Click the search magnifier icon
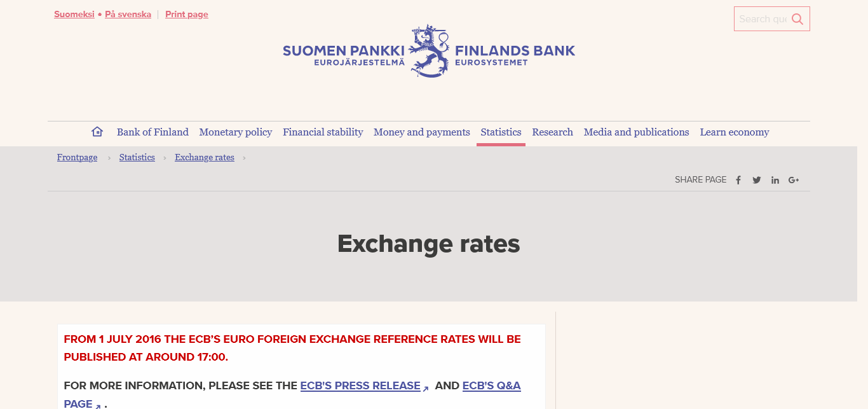The image size is (868, 409). point(797,19)
